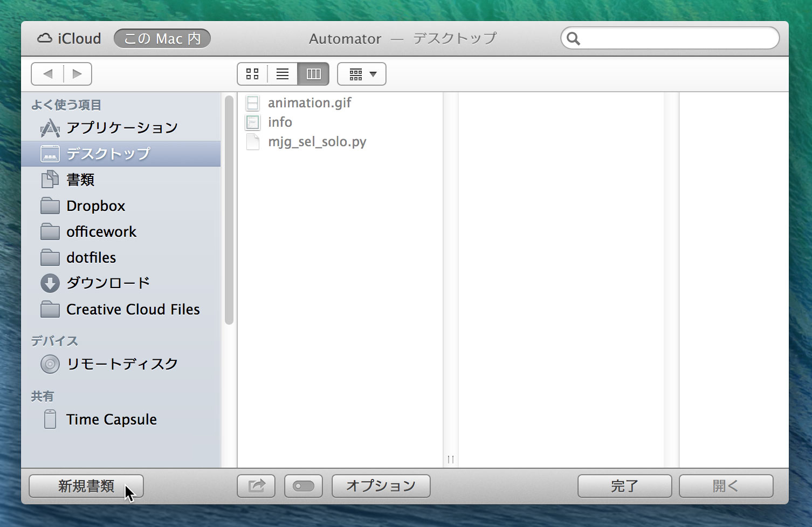Click the mjg_sel_solo.py file icon

pyautogui.click(x=252, y=141)
